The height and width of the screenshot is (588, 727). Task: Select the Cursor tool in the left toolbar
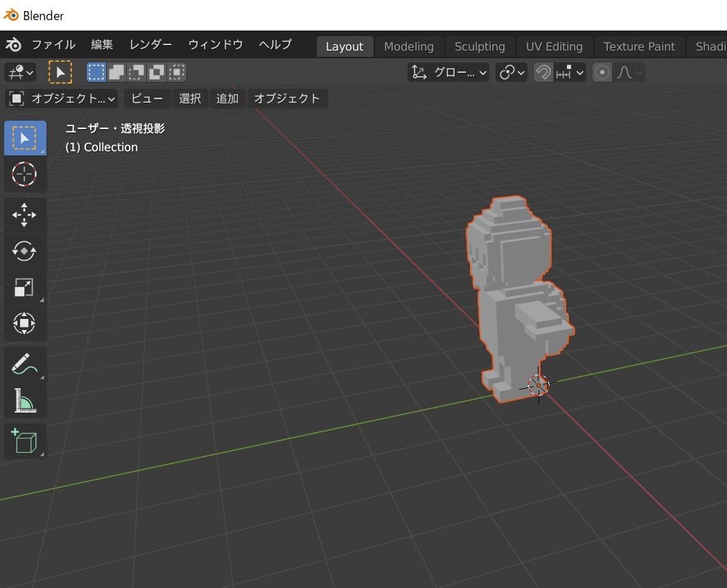[25, 174]
